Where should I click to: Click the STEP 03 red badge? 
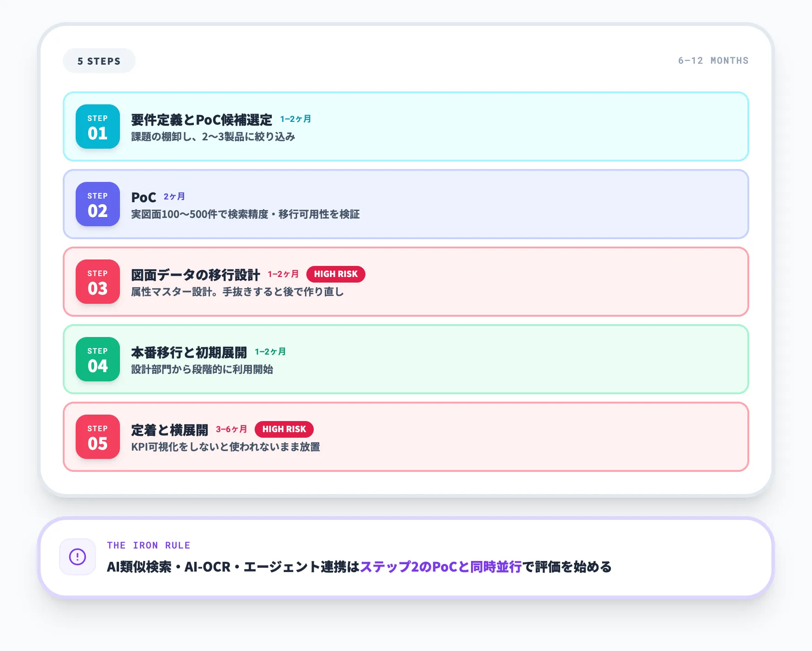pyautogui.click(x=97, y=282)
